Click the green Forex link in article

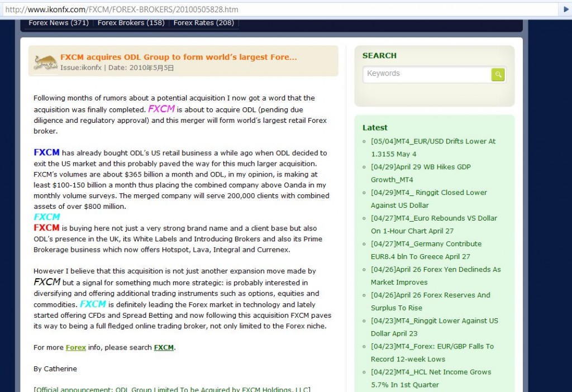click(x=76, y=347)
